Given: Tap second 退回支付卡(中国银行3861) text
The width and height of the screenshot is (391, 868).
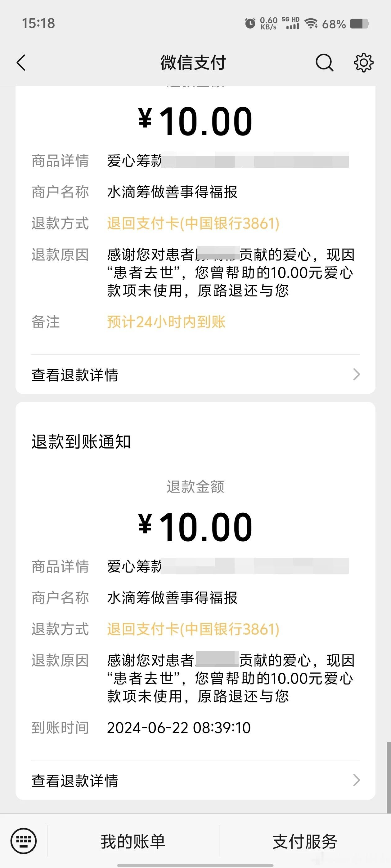Looking at the screenshot, I should 193,629.
